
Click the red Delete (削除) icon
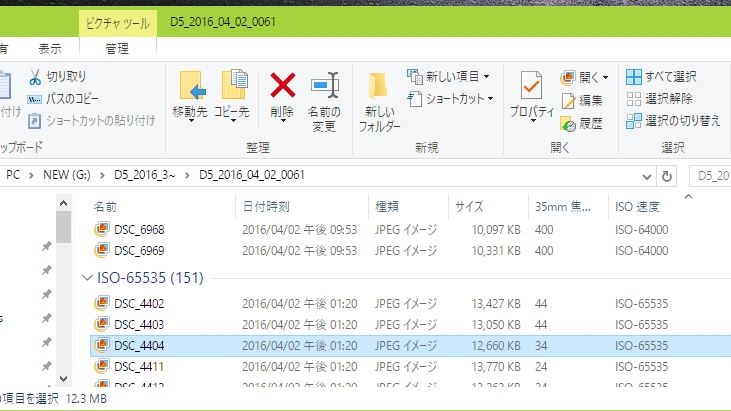click(283, 85)
